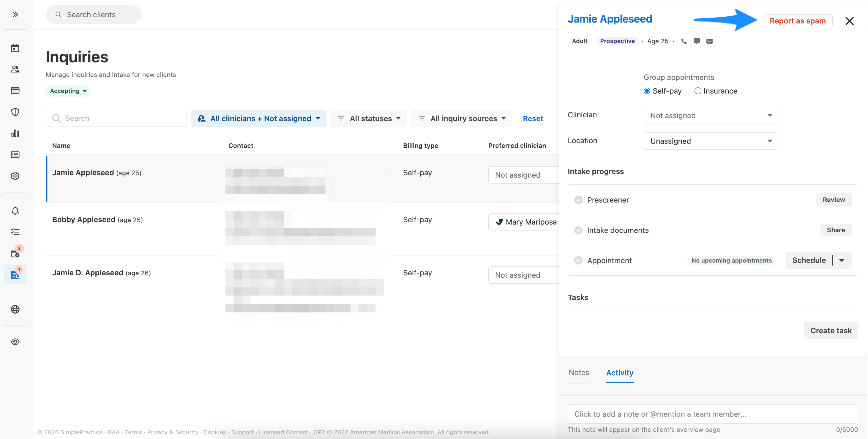Screen dimensions: 868x439
Task: Open the Analytics bar chart icon
Action: 15,133
